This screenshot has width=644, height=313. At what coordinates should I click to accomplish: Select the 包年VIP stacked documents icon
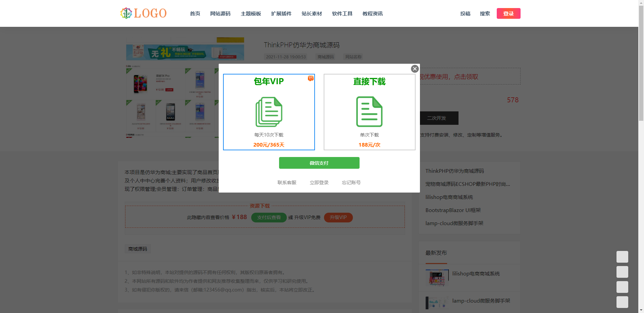(269, 112)
